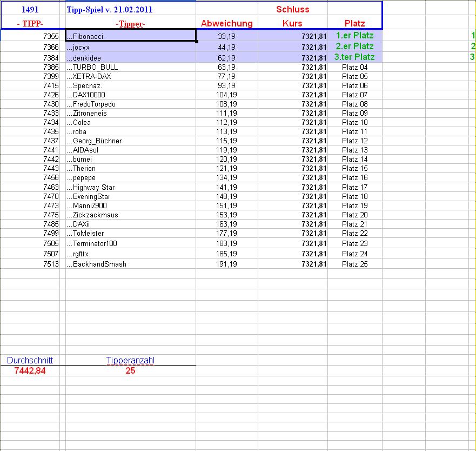476x451 pixels.
Task: Click the deviation value 44,19
Action: [x=226, y=47]
